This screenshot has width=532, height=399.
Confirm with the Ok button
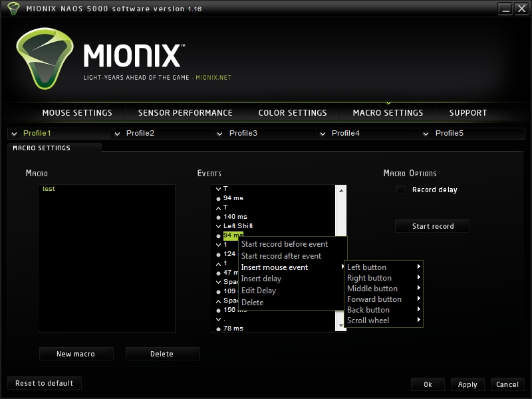point(428,384)
